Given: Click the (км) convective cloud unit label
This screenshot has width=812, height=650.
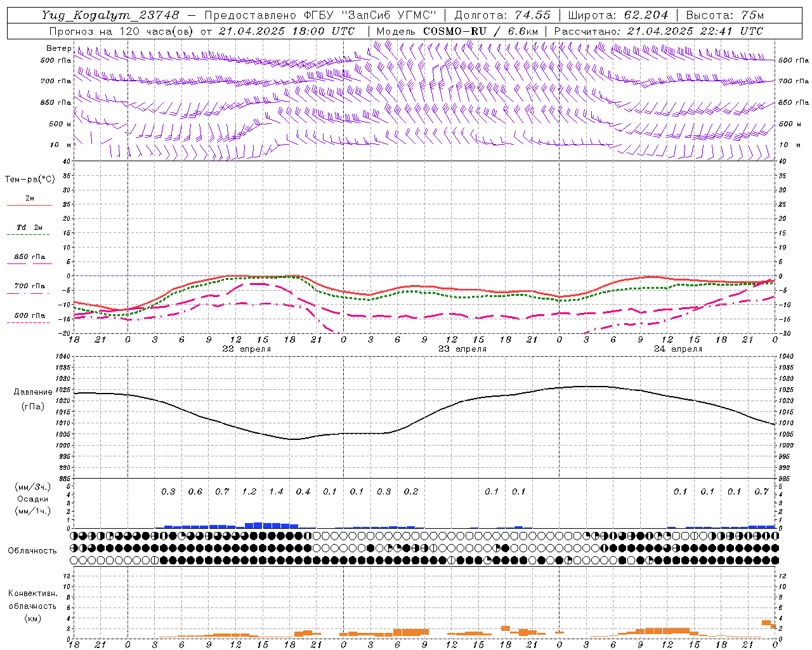Looking at the screenshot, I should [32, 619].
